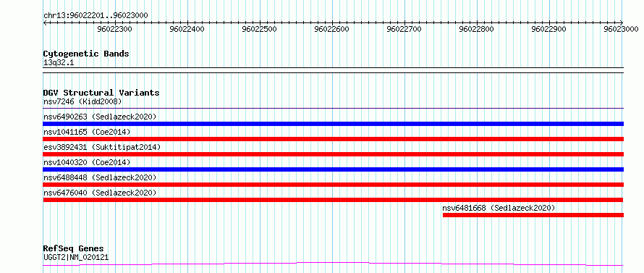Image resolution: width=644 pixels, height=273 pixels.
Task: Click ruler position label 96022900
Action: [548, 29]
